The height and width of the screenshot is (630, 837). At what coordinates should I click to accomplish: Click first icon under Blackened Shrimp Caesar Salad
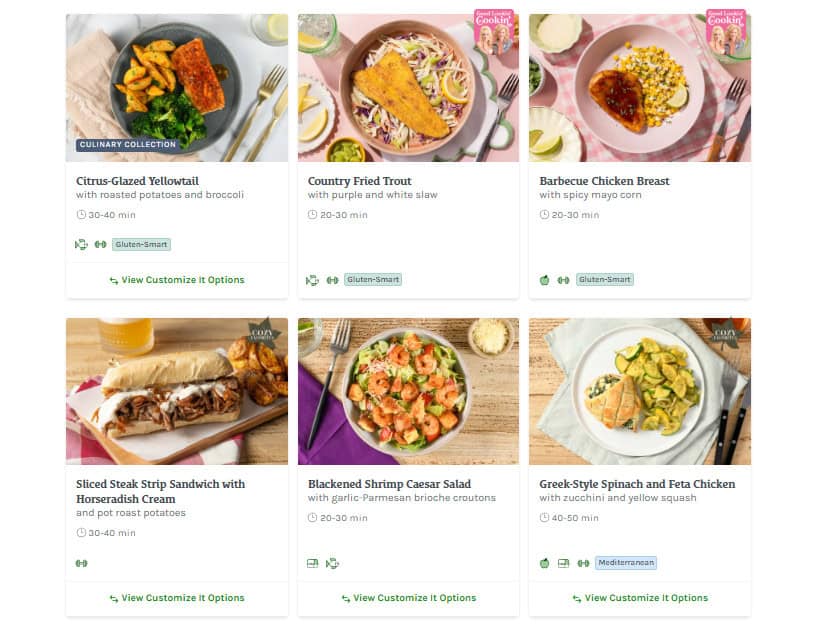coord(313,563)
